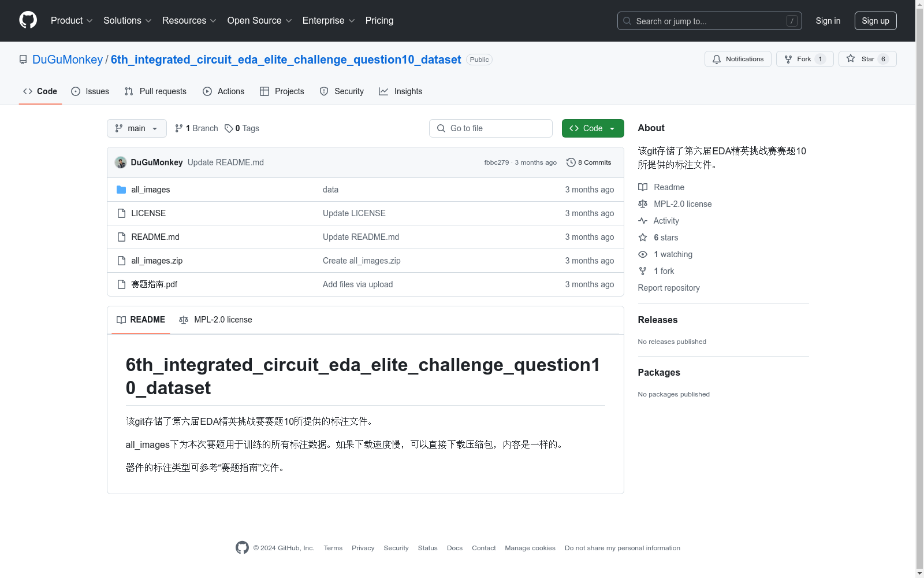Open the all_images.zip file
The width and height of the screenshot is (924, 578).
point(157,261)
